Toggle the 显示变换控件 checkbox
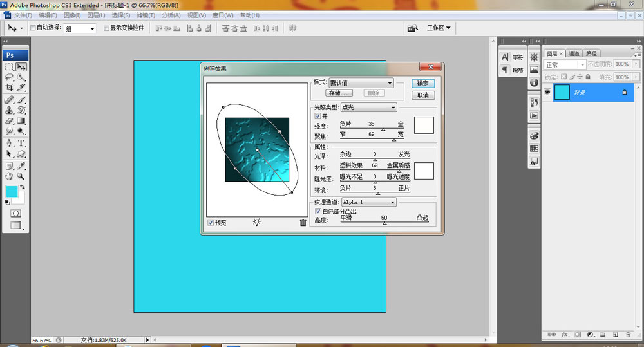Image resolution: width=644 pixels, height=347 pixels. click(106, 28)
